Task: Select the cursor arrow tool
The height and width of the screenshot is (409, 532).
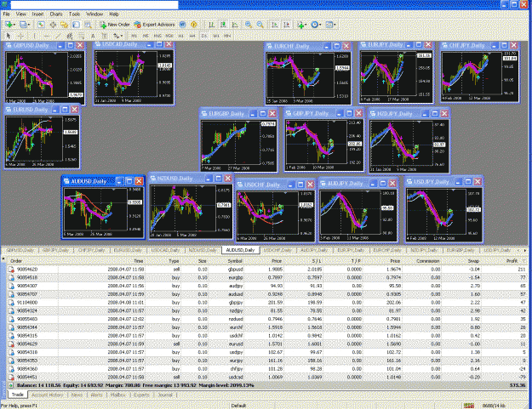Action: coord(9,36)
